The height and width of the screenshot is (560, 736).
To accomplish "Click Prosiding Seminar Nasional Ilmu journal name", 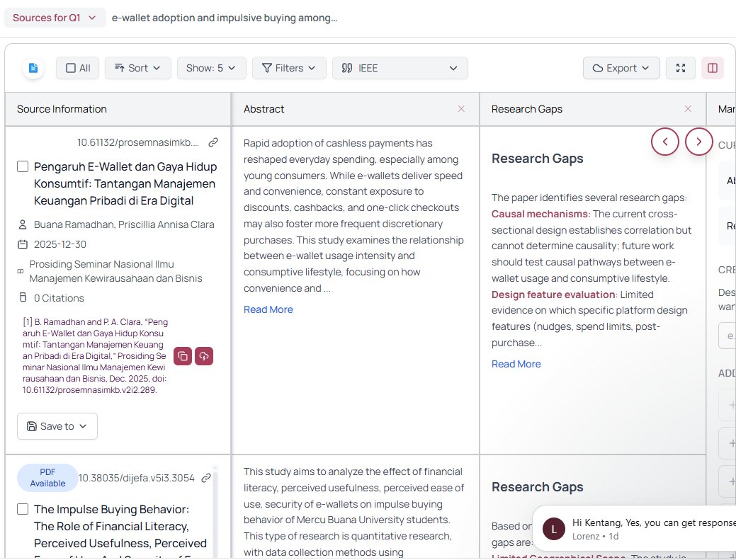I will point(115,271).
